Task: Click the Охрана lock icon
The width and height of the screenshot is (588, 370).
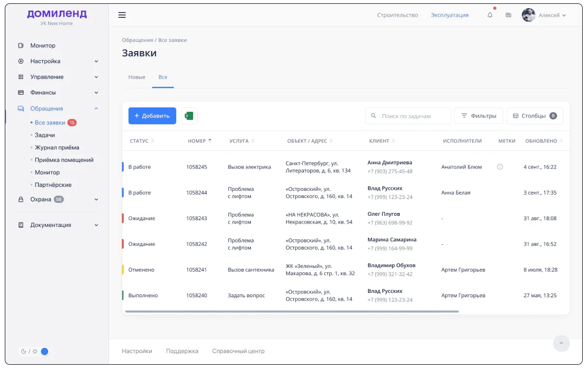Action: [21, 199]
